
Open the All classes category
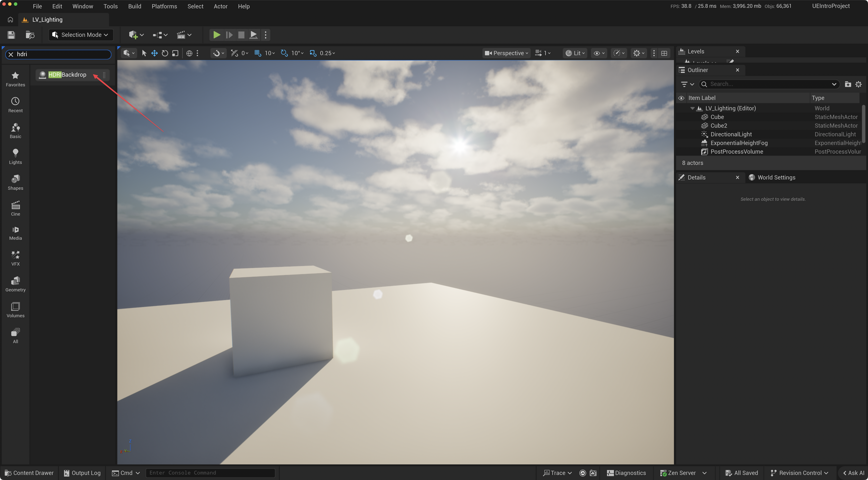pos(15,336)
